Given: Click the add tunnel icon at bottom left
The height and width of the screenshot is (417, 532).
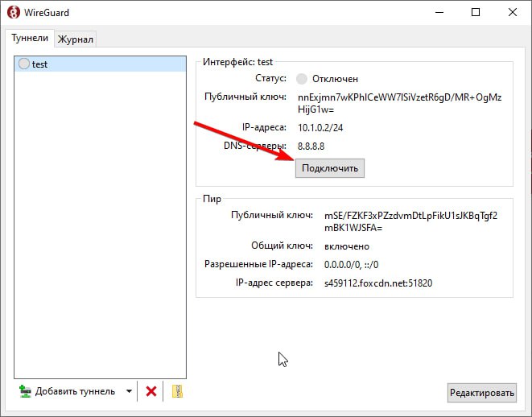Looking at the screenshot, I should tap(25, 391).
